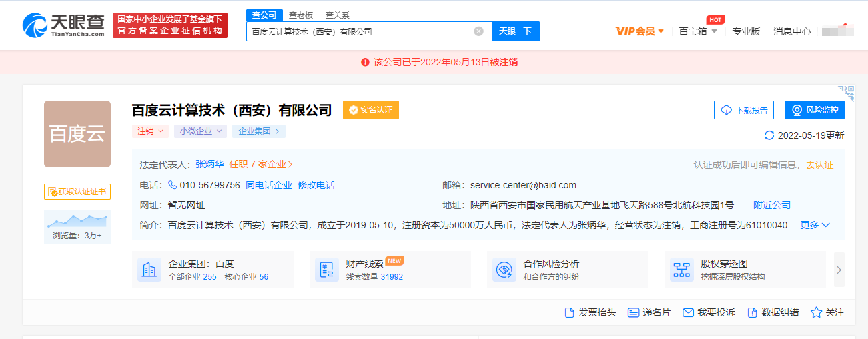This screenshot has width=868, height=339.
Task: Clear the search field with the X icon
Action: coord(478,31)
